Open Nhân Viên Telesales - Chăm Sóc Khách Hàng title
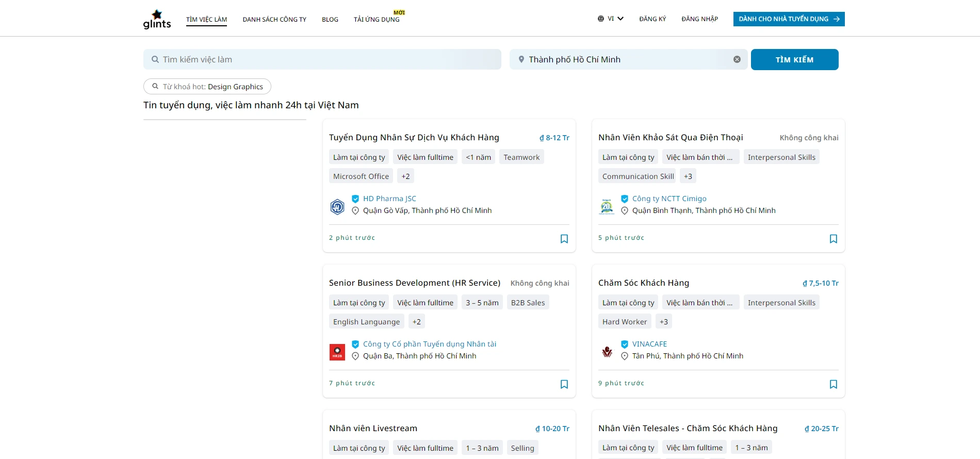 (688, 429)
